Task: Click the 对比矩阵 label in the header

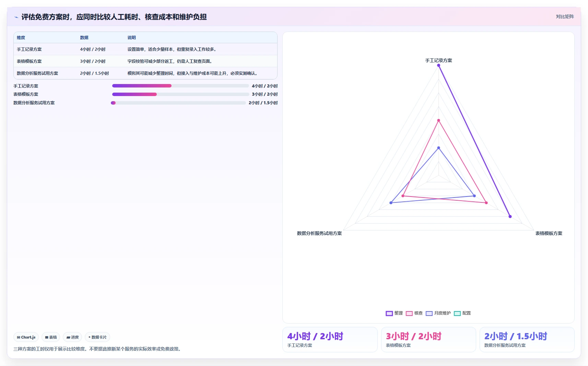Action: (x=565, y=16)
